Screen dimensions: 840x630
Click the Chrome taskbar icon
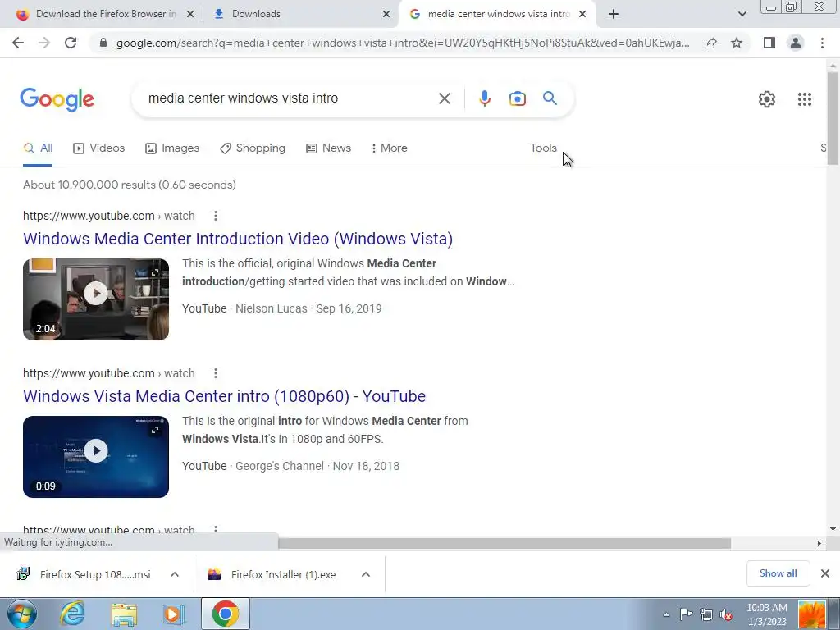[x=225, y=614]
